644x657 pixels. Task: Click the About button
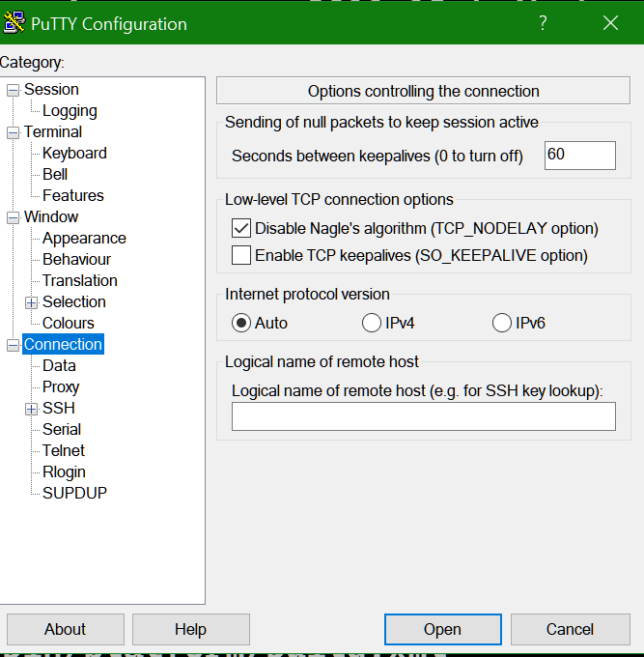pos(66,629)
